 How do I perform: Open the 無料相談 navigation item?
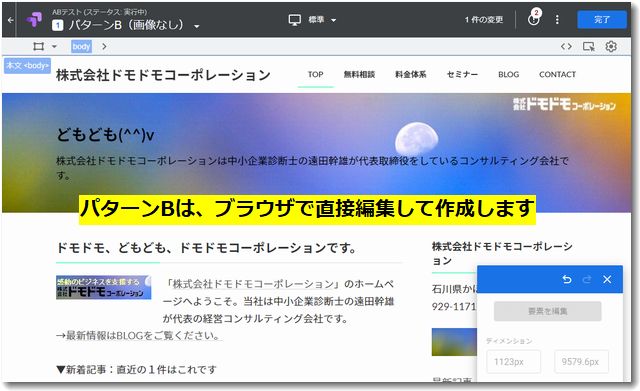click(x=359, y=74)
